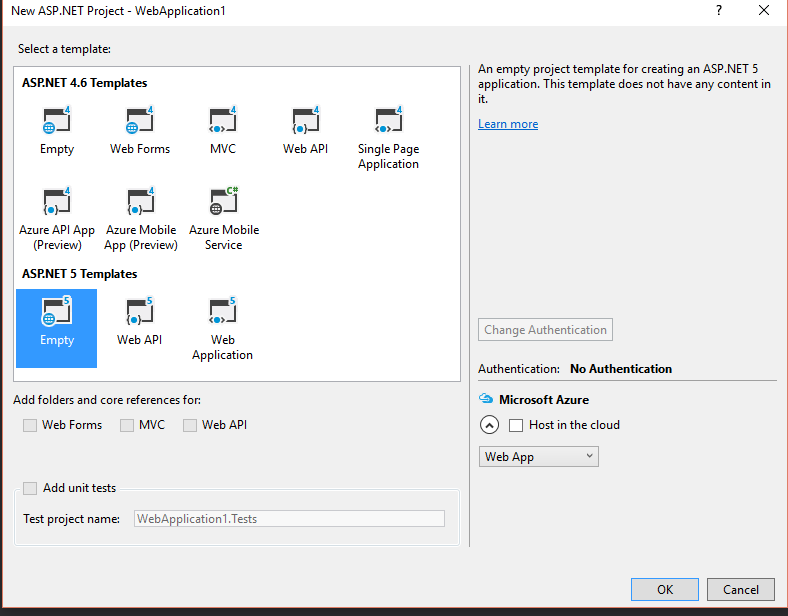The width and height of the screenshot is (788, 616).
Task: Choose the ASP.NET 5 Web API template
Action: 139,322
